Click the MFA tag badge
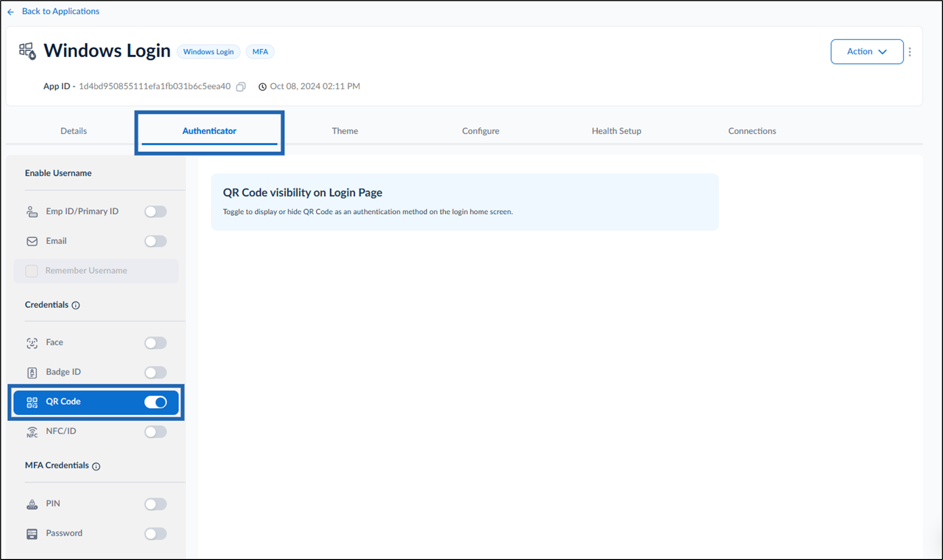Viewport: 943px width, 560px height. (260, 52)
